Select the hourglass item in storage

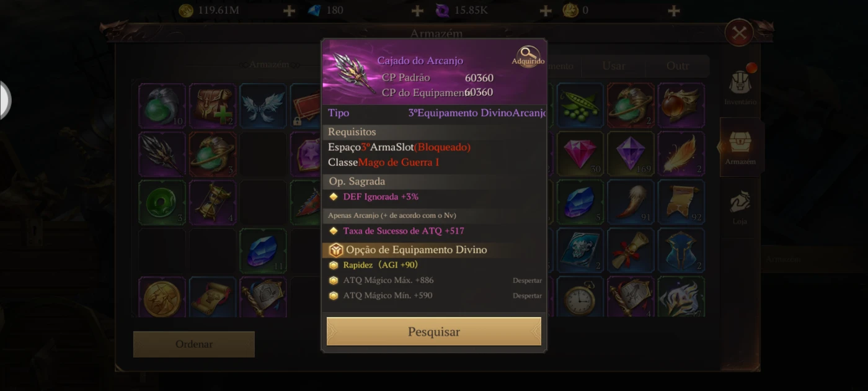point(213,202)
